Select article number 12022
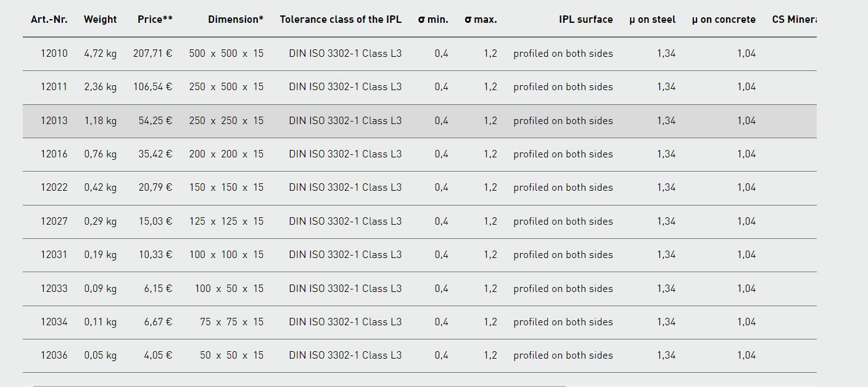Screen dimensions: 868x387 coord(54,188)
